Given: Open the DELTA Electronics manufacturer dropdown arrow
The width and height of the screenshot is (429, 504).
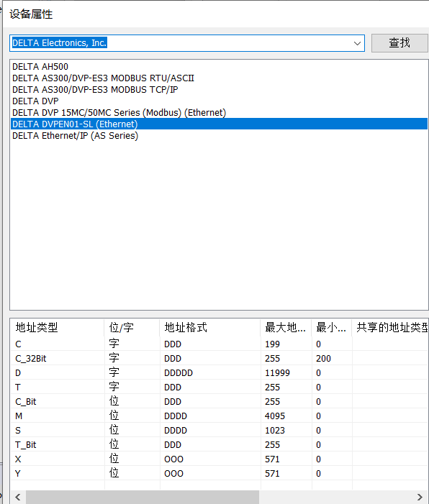Looking at the screenshot, I should (x=357, y=43).
